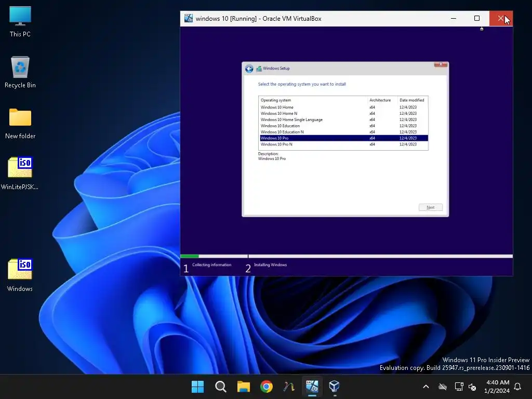
Task: Minimize the VirtualBox window
Action: click(x=454, y=18)
